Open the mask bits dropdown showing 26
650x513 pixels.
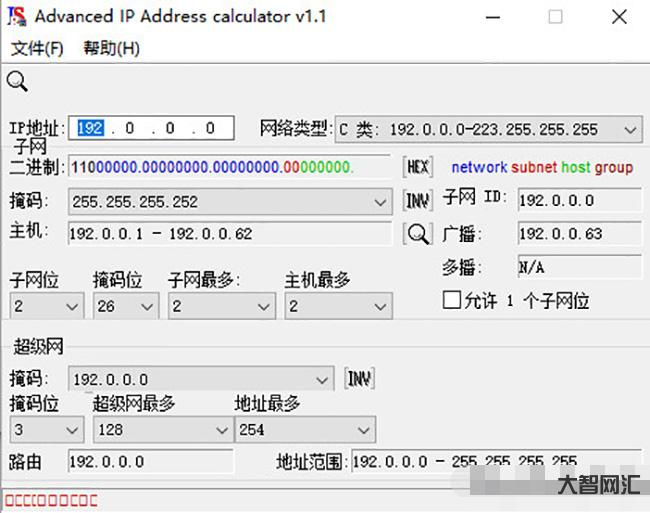[148, 306]
